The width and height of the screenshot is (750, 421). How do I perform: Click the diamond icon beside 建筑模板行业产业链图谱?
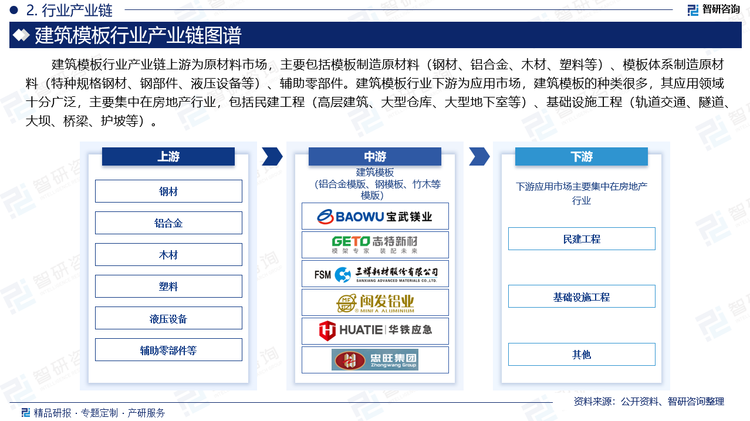pyautogui.click(x=21, y=35)
